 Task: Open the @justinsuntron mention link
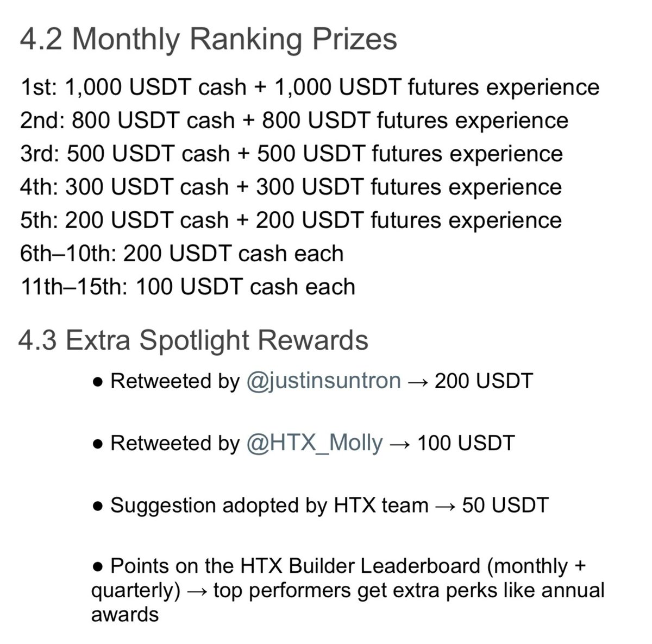(x=323, y=381)
